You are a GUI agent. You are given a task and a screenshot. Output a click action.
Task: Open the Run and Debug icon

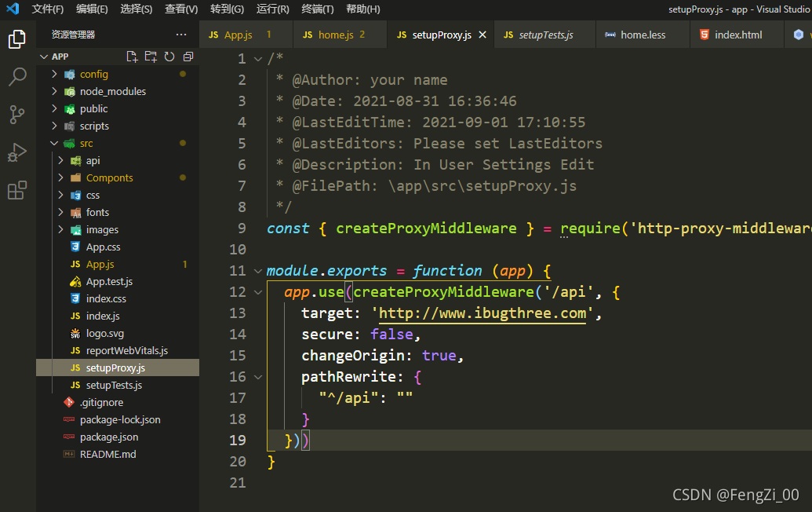pos(17,152)
